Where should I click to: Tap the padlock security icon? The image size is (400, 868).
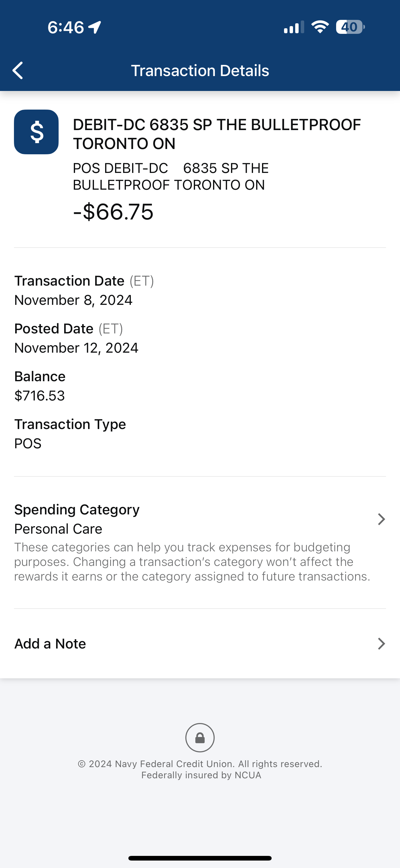pyautogui.click(x=200, y=738)
